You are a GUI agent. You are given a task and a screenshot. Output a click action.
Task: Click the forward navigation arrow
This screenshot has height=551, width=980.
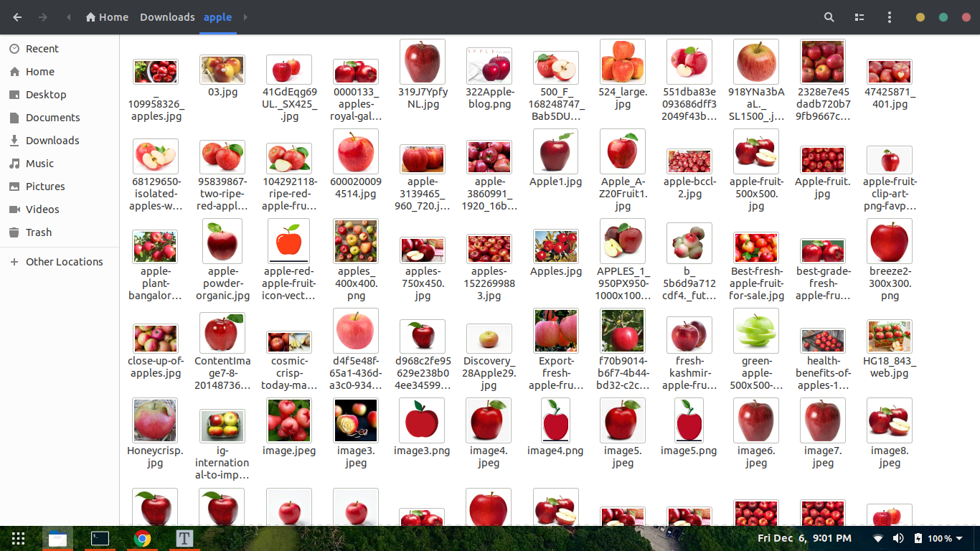(x=44, y=17)
